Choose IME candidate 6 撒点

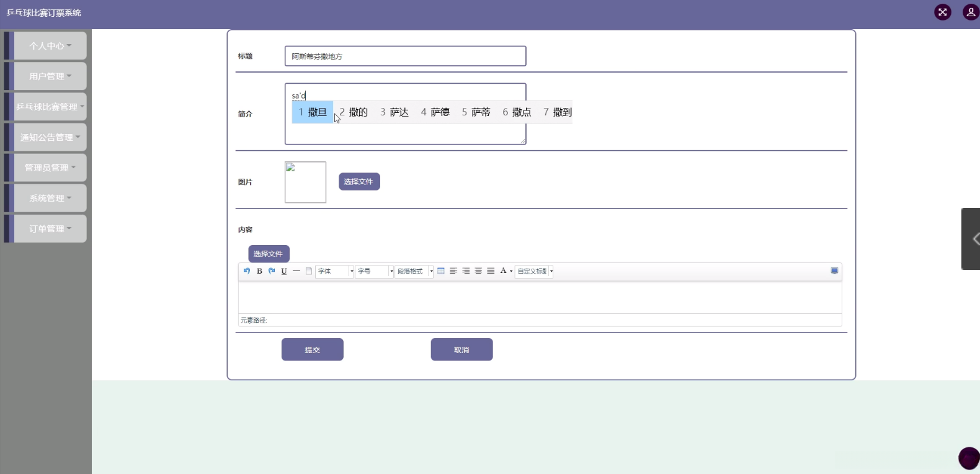click(517, 112)
